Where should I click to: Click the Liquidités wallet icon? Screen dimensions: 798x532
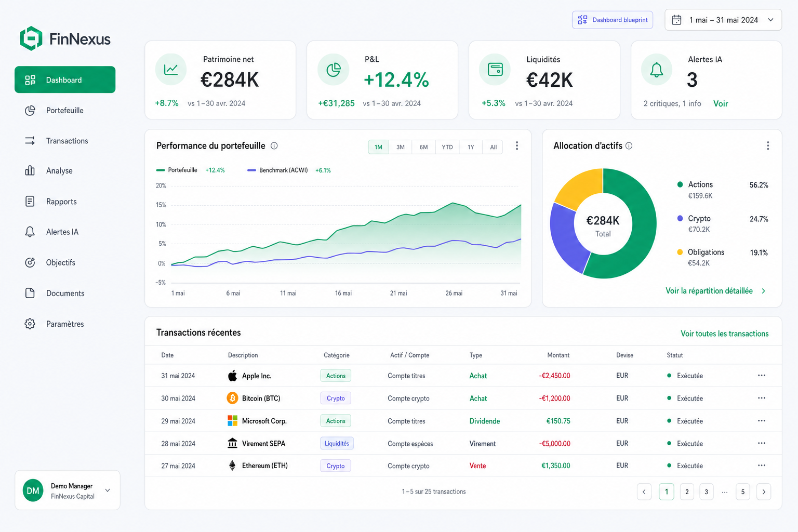click(495, 69)
